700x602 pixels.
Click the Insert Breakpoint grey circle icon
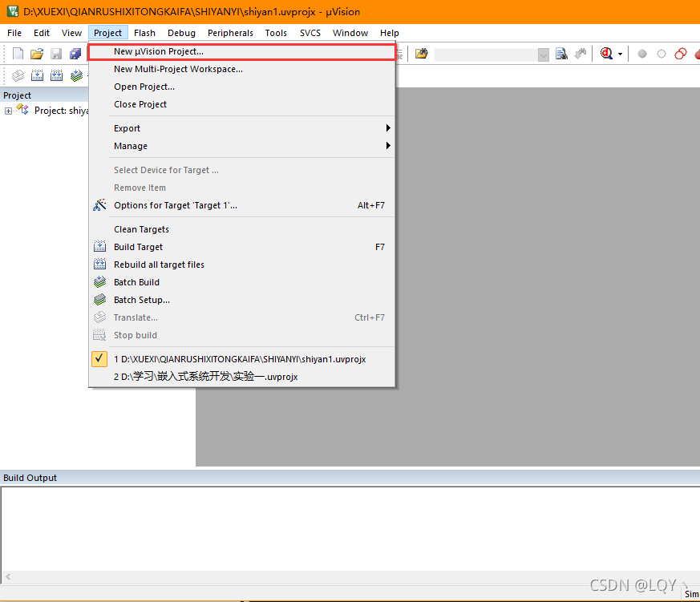pos(642,54)
